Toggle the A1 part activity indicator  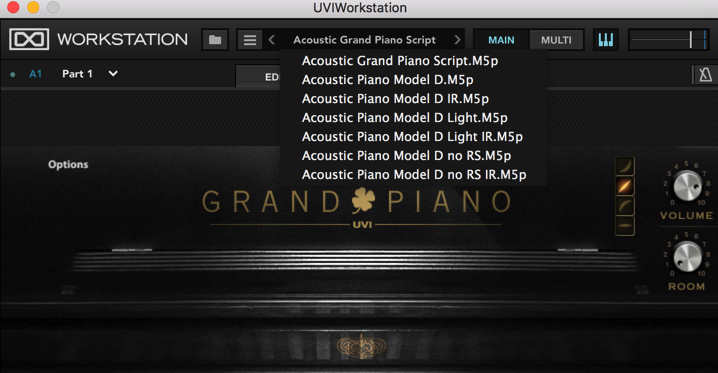pos(13,74)
